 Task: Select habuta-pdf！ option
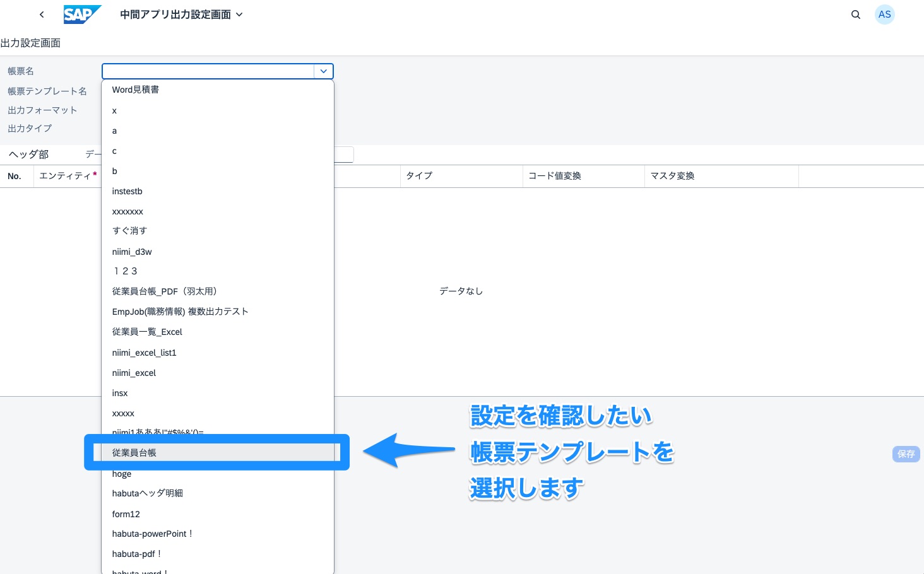tap(218, 554)
